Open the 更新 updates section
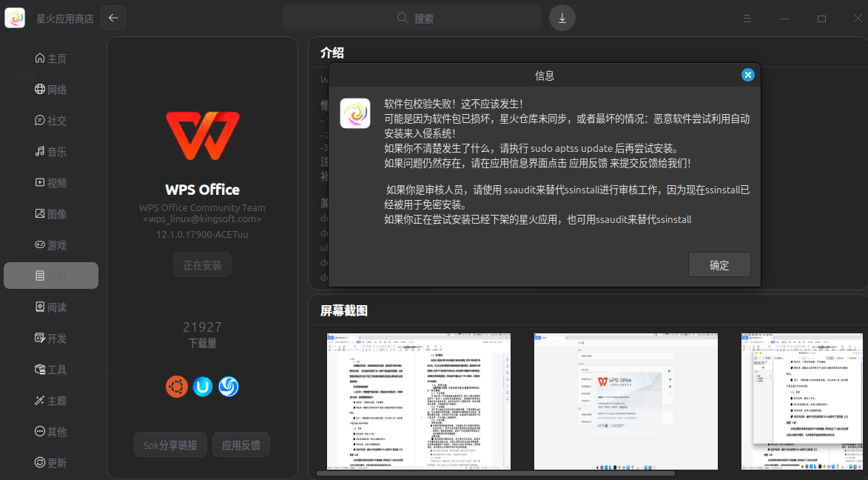The image size is (868, 480). coord(51,462)
